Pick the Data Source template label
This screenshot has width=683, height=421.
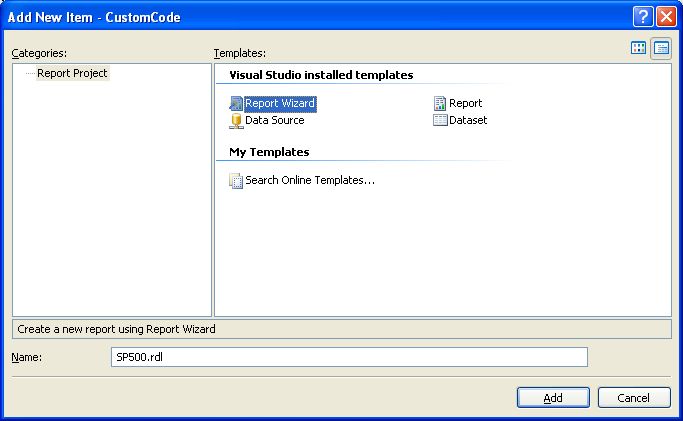pos(274,120)
